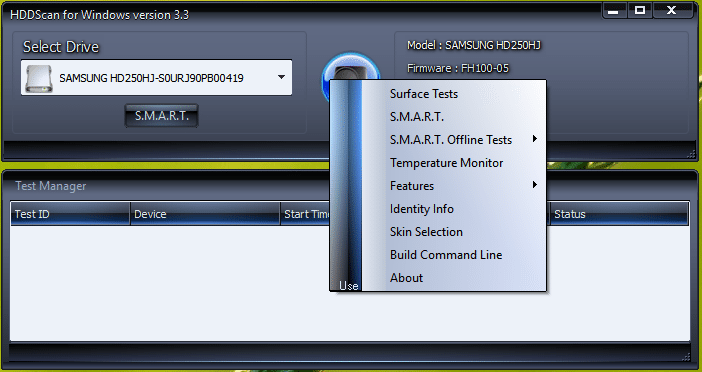Click the Status column header
This screenshot has width=702, height=372.
[619, 214]
